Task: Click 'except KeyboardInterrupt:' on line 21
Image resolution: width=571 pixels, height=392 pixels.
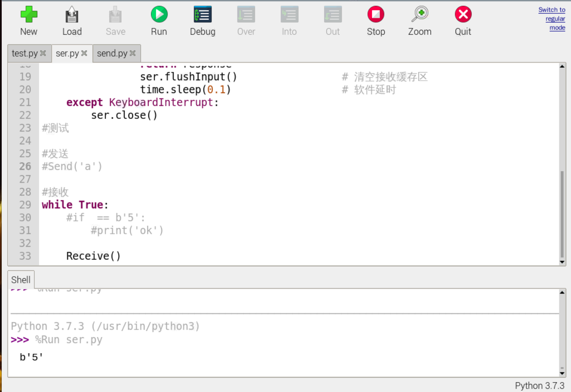Action: [143, 102]
